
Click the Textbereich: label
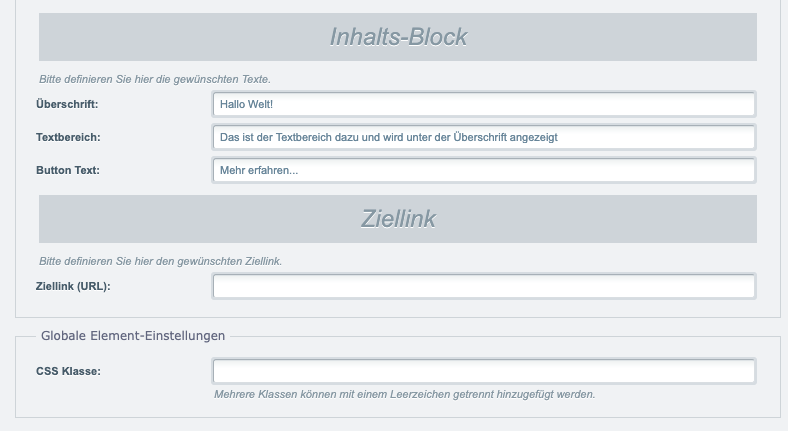[68, 138]
